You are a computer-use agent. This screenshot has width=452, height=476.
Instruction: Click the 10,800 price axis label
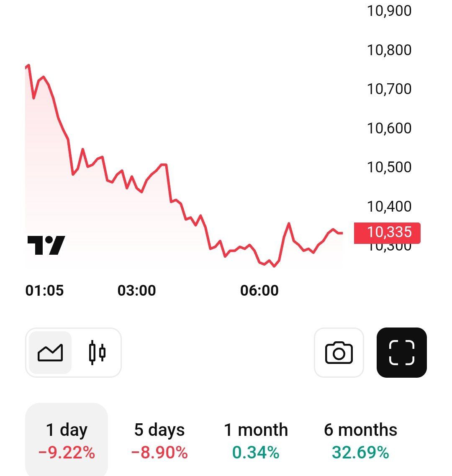pos(389,50)
